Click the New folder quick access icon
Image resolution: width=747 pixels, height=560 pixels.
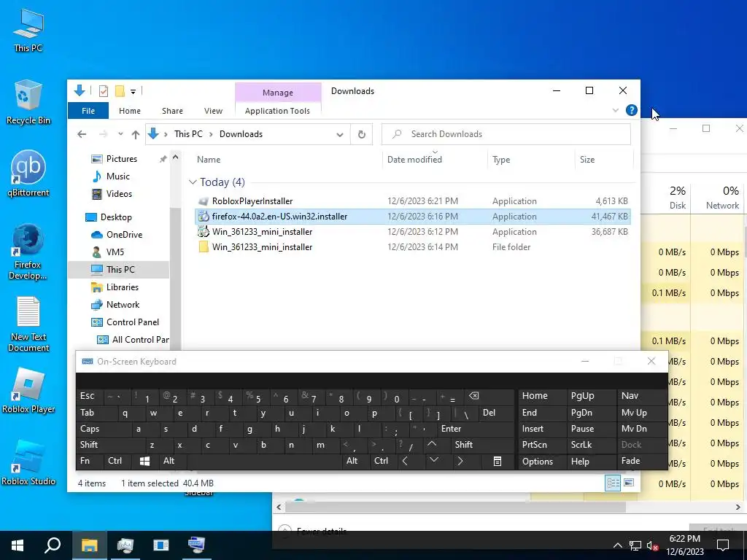(120, 90)
